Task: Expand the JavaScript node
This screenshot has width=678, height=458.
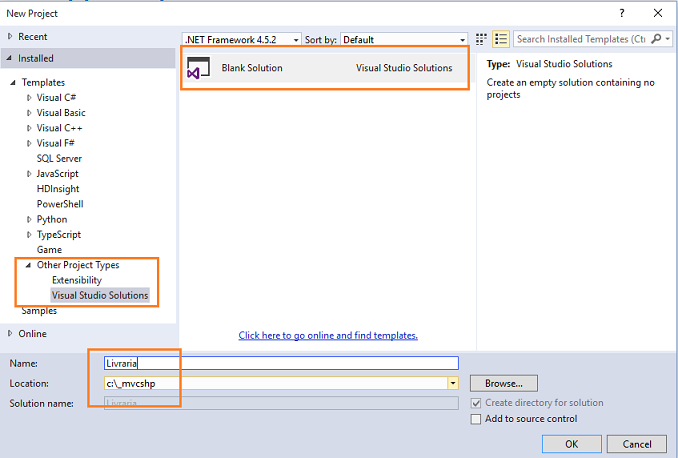Action: tap(29, 174)
